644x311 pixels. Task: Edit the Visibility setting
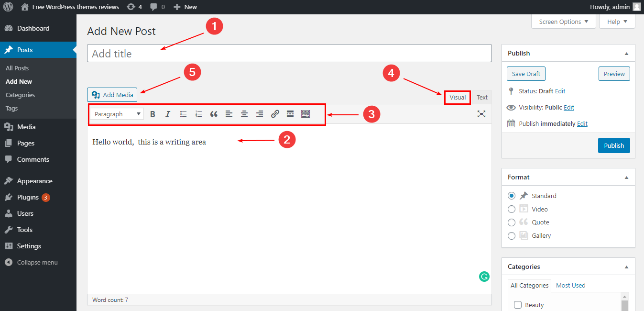(x=569, y=107)
